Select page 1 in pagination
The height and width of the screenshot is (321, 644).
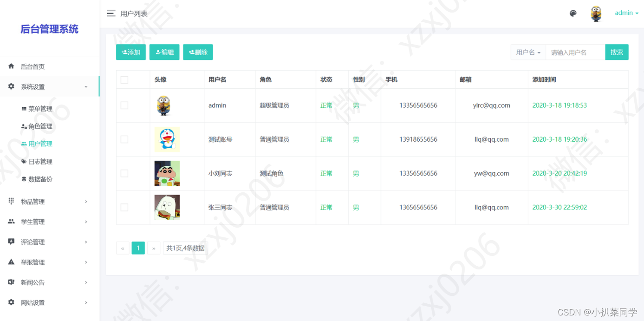pyautogui.click(x=138, y=248)
